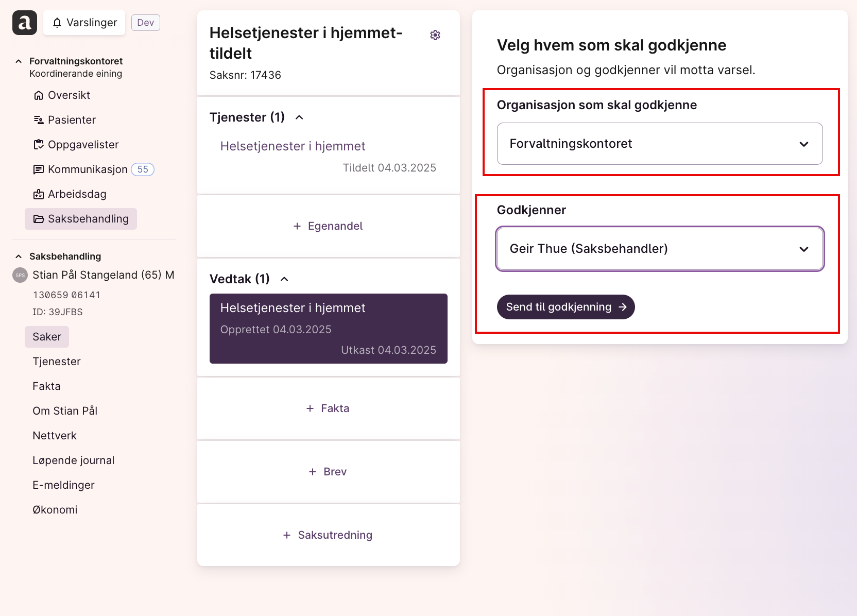Collapse the Tjenester (1) section
This screenshot has width=857, height=616.
(299, 117)
